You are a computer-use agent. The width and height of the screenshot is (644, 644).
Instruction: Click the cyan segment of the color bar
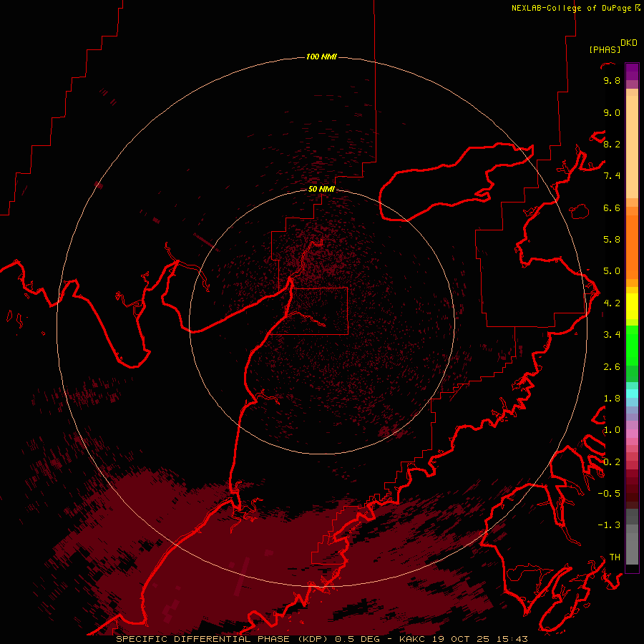pos(632,394)
